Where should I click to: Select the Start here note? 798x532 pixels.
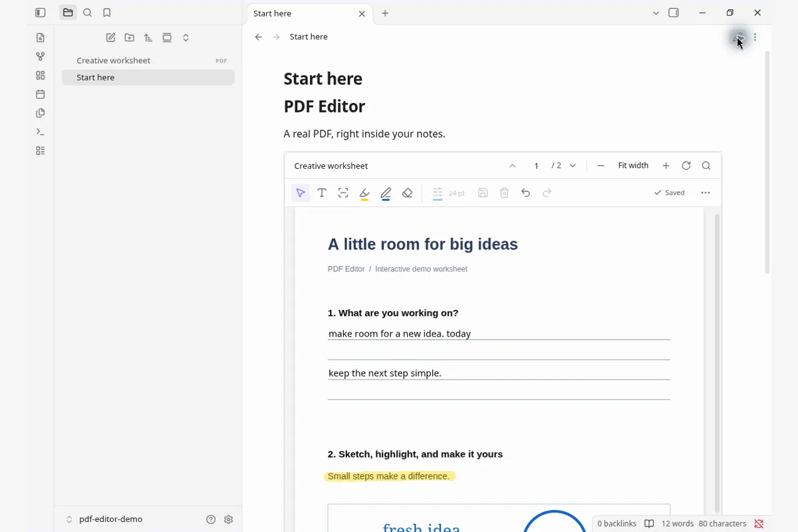148,77
